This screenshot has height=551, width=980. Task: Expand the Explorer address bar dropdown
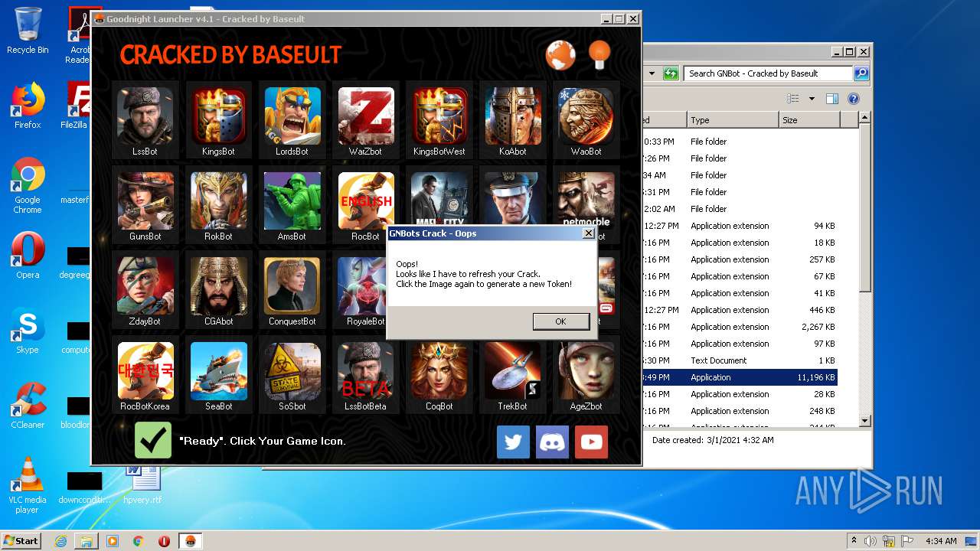click(x=652, y=73)
